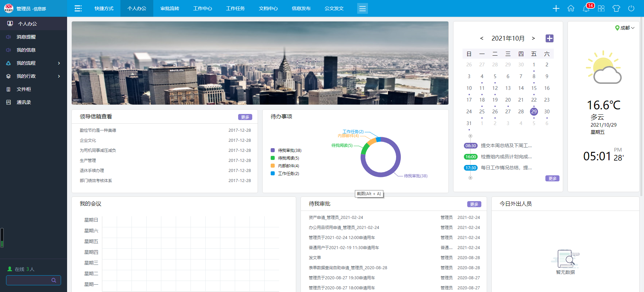The height and width of the screenshot is (292, 644).
Task: Open the theme shirt icon
Action: pyautogui.click(x=616, y=8)
